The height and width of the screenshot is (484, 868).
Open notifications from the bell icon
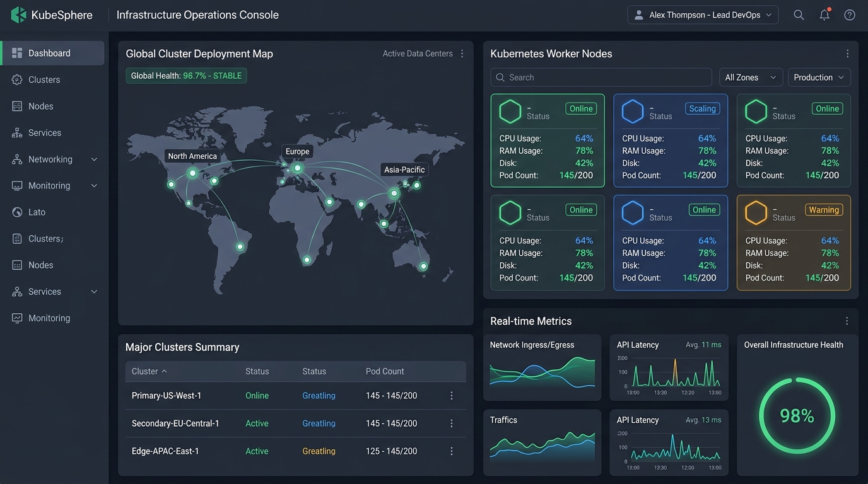824,15
